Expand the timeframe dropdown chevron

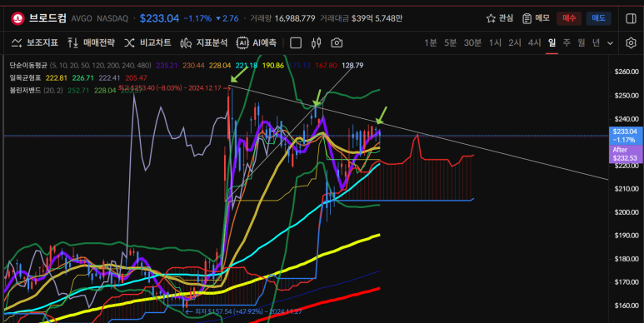(x=611, y=43)
